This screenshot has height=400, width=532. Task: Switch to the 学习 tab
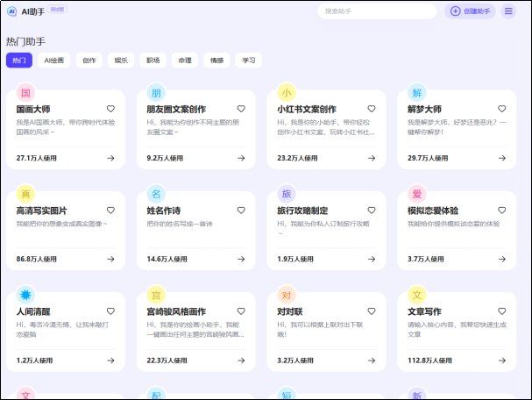tap(249, 61)
